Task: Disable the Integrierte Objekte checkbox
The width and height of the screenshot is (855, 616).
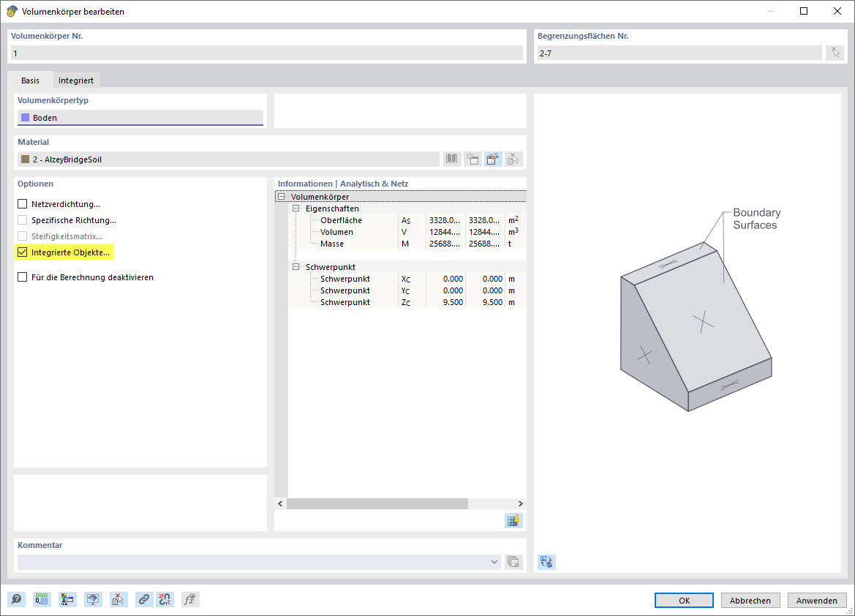Action: tap(21, 252)
